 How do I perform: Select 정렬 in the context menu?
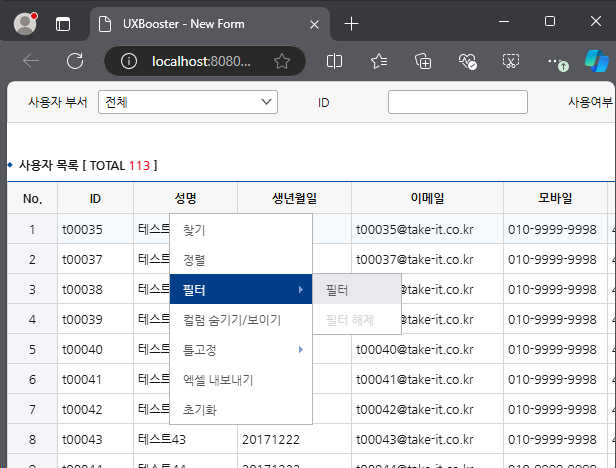[241, 260]
